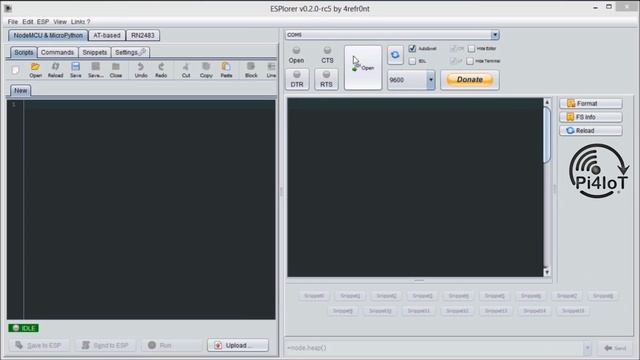Click the Open status indicator LED
The width and height of the screenshot is (640, 360).
[296, 51]
